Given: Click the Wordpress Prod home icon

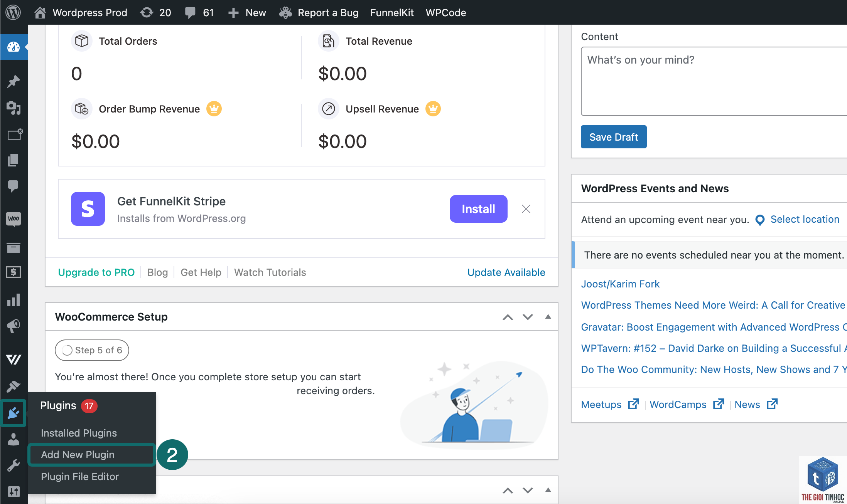Looking at the screenshot, I should coord(40,12).
